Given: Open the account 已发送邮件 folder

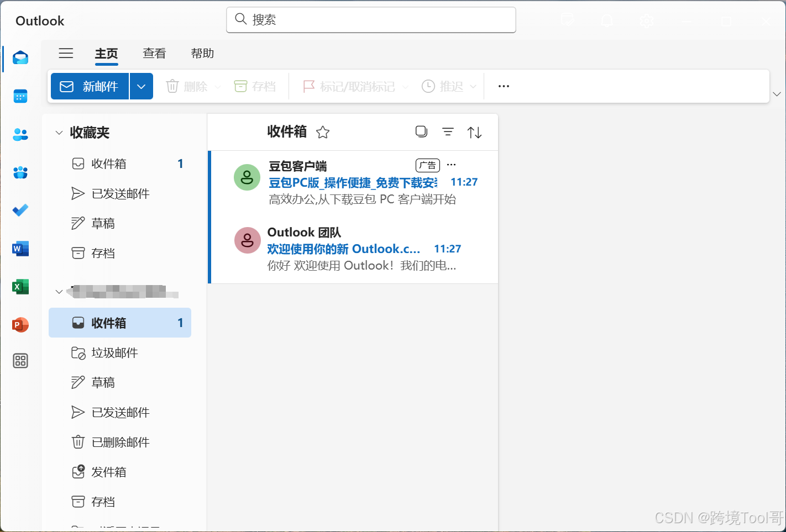Looking at the screenshot, I should [x=120, y=412].
